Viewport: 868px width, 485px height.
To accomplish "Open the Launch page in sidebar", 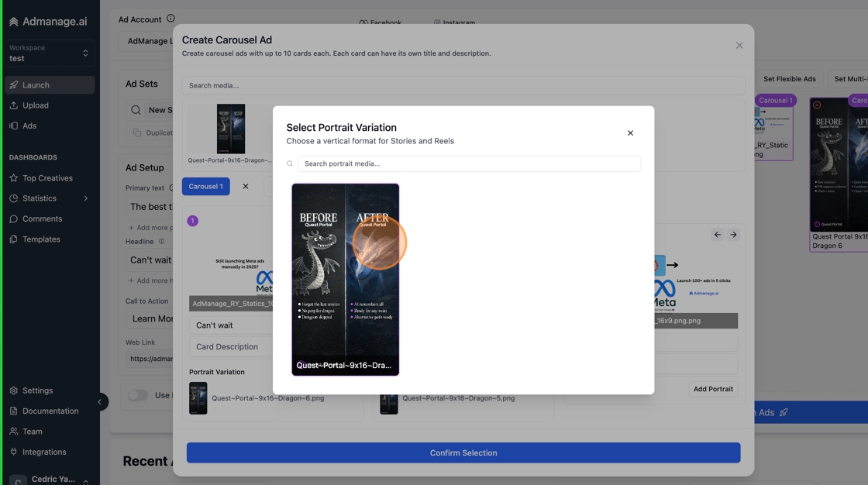I will [50, 84].
